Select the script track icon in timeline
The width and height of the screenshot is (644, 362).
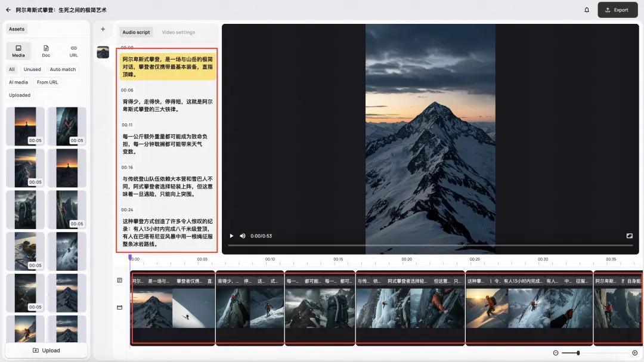(x=119, y=280)
